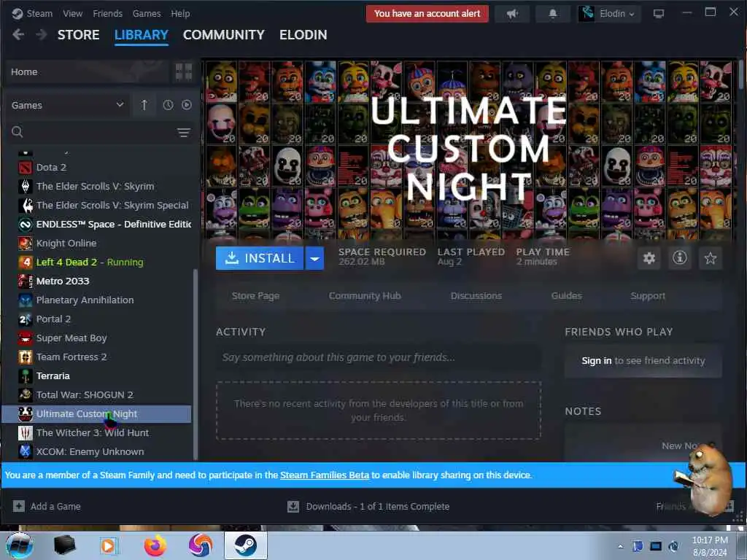Switch to the COMMUNITY tab
Image resolution: width=747 pixels, height=560 pixels.
223,35
